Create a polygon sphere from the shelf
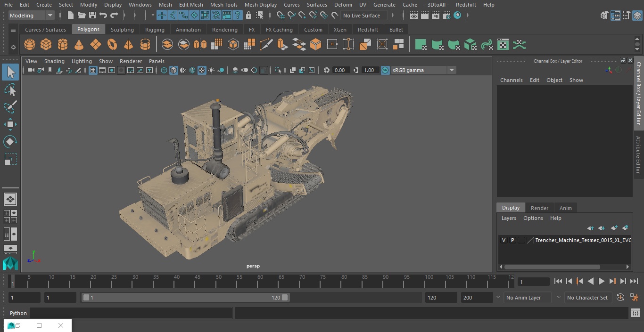This screenshot has width=644, height=332. pyautogui.click(x=30, y=45)
